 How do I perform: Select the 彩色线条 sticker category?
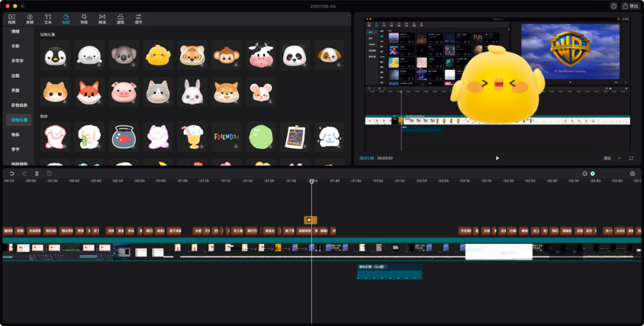pyautogui.click(x=19, y=105)
